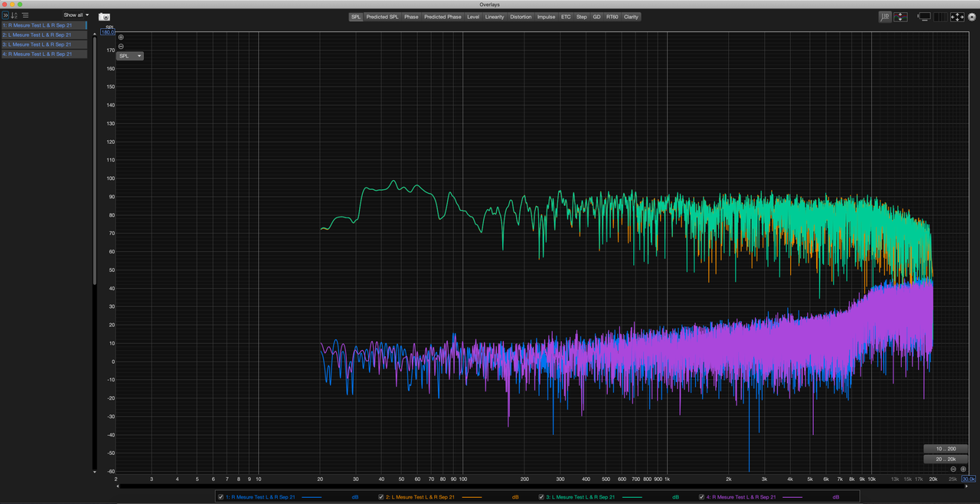Click the scroll-down arrow of the measurement list
Image resolution: width=980 pixels, height=504 pixels.
pyautogui.click(x=95, y=471)
